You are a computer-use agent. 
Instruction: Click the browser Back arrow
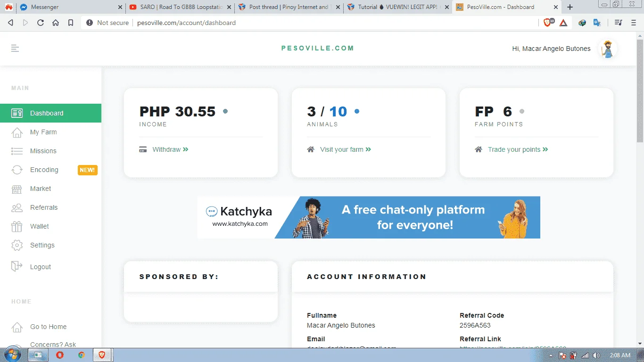click(11, 23)
